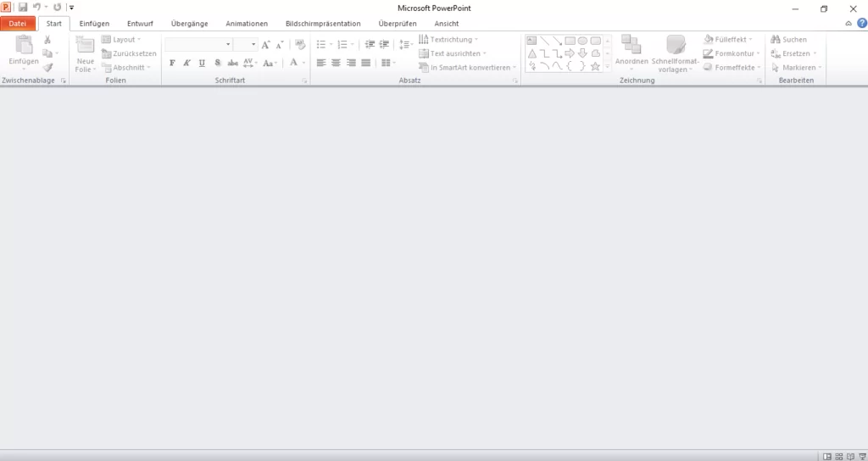Toggle underline formatting (U button)

pos(202,63)
